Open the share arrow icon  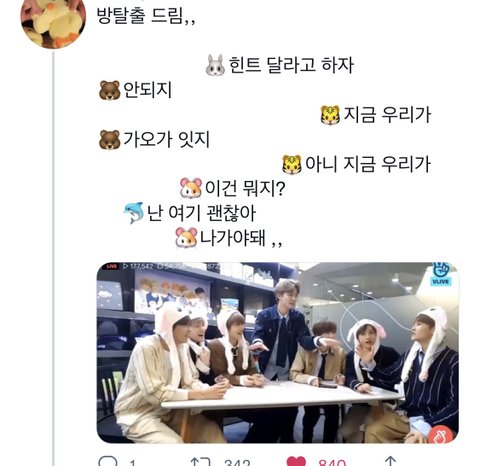tap(390, 462)
